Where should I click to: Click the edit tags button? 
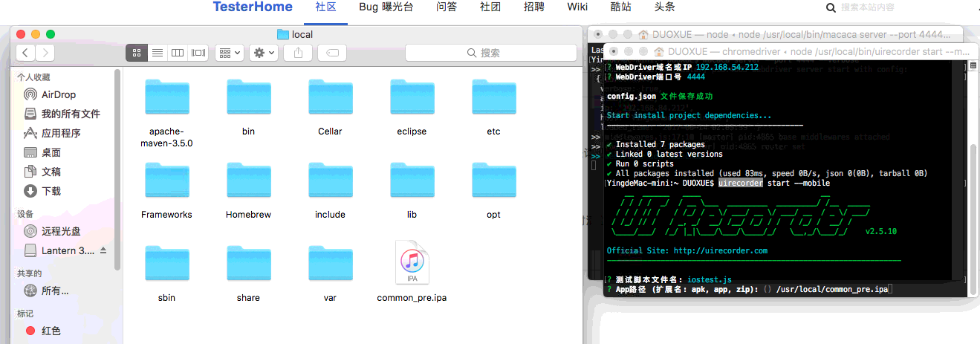pyautogui.click(x=332, y=53)
